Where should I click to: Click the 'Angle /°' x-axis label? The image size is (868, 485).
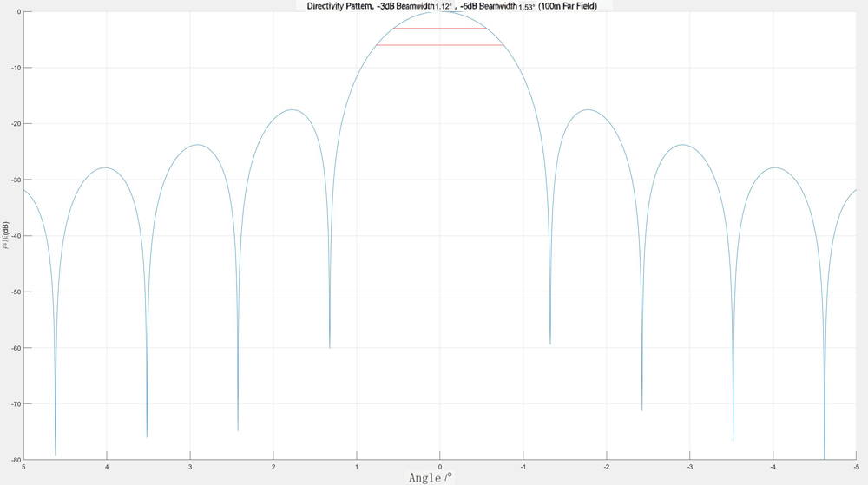click(431, 477)
